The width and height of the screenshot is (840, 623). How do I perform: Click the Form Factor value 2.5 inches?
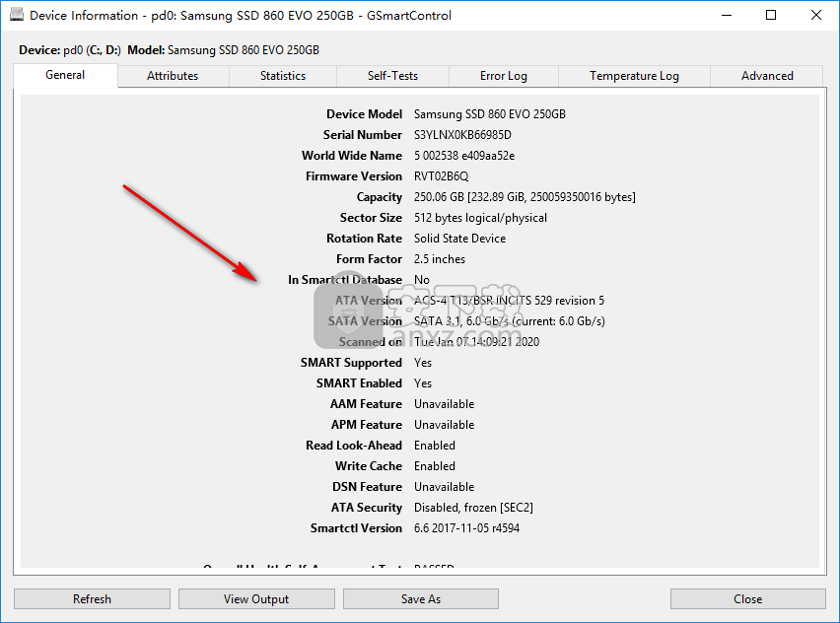coord(440,259)
